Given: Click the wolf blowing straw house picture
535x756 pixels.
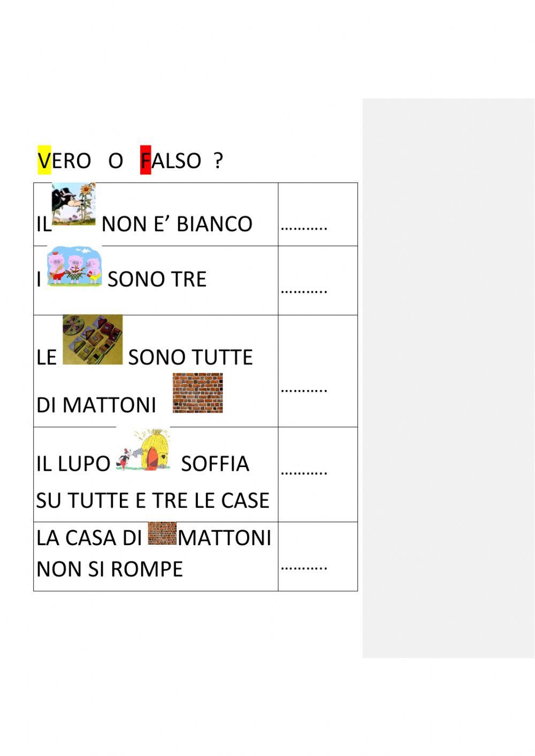Looking at the screenshot, I should pos(143,449).
